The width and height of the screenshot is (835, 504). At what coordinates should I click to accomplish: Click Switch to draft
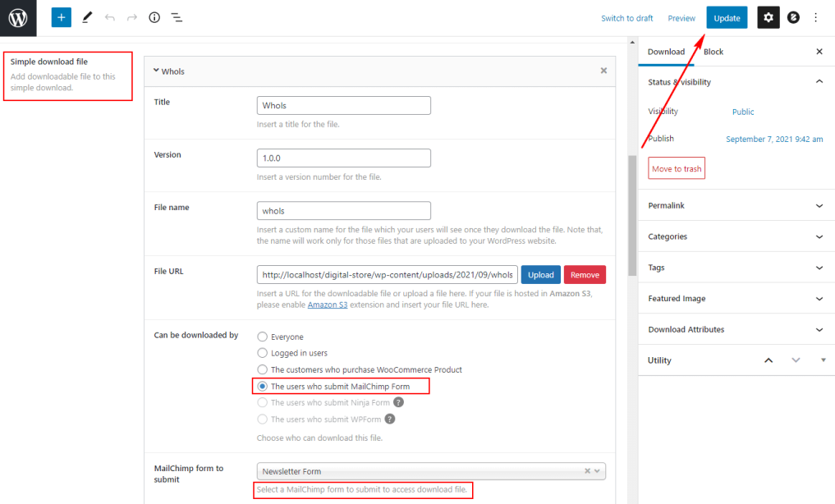tap(626, 18)
